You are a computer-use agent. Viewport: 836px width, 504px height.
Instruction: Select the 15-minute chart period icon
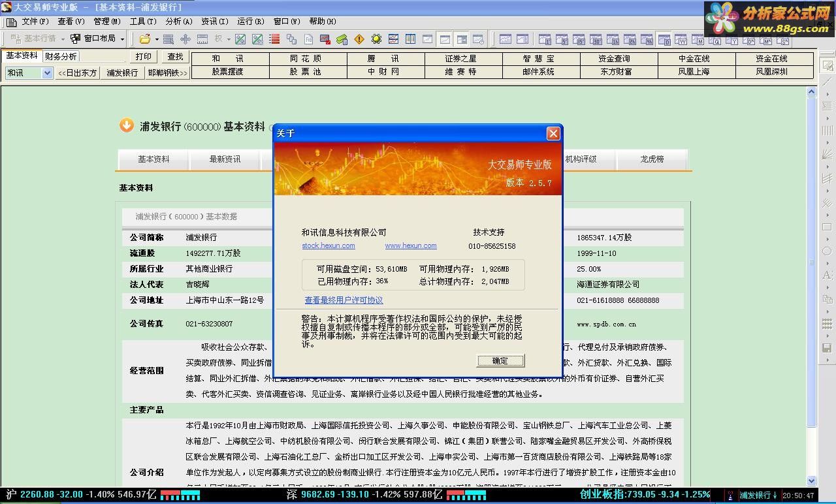click(x=579, y=39)
